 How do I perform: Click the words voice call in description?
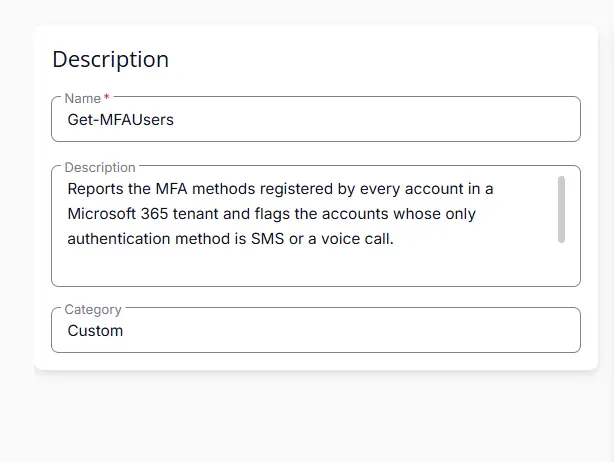point(357,239)
